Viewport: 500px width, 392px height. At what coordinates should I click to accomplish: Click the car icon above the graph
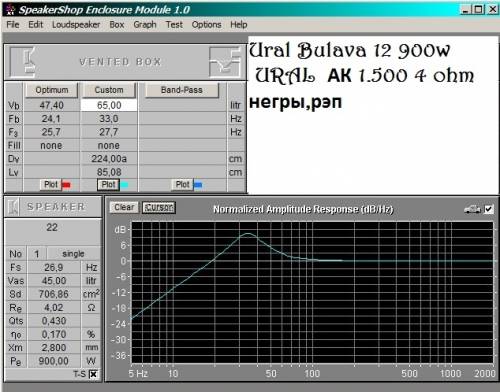click(x=472, y=209)
